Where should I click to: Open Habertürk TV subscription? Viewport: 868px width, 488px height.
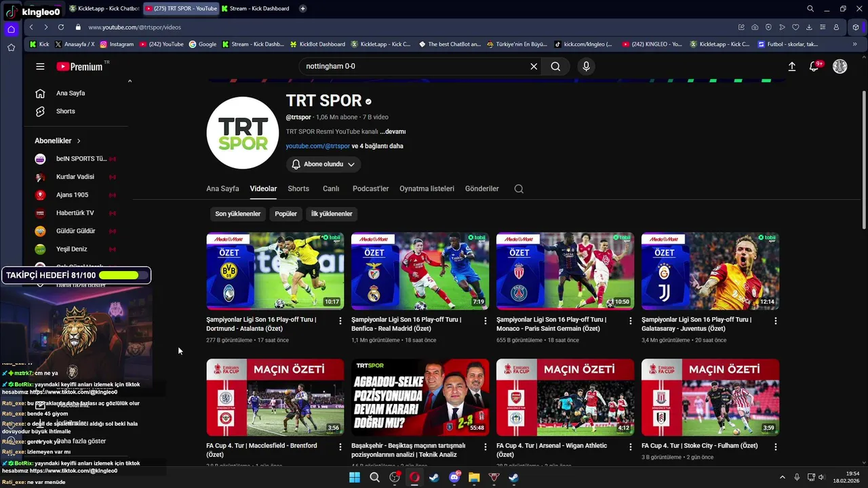pos(75,213)
